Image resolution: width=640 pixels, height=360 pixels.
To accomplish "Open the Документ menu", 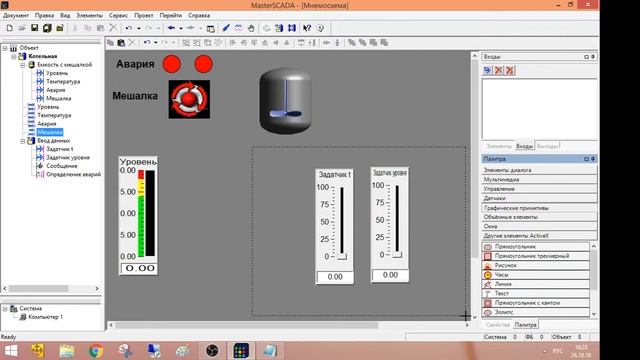I will point(16,16).
